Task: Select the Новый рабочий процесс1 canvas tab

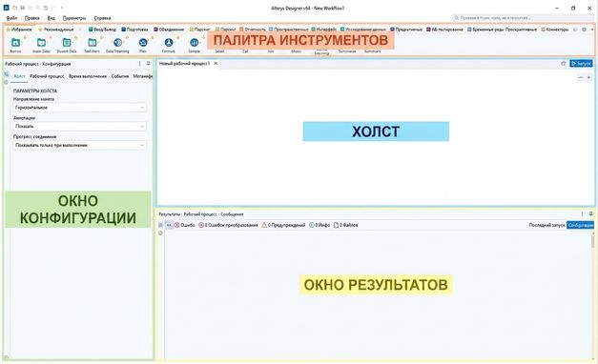Action: click(x=185, y=64)
